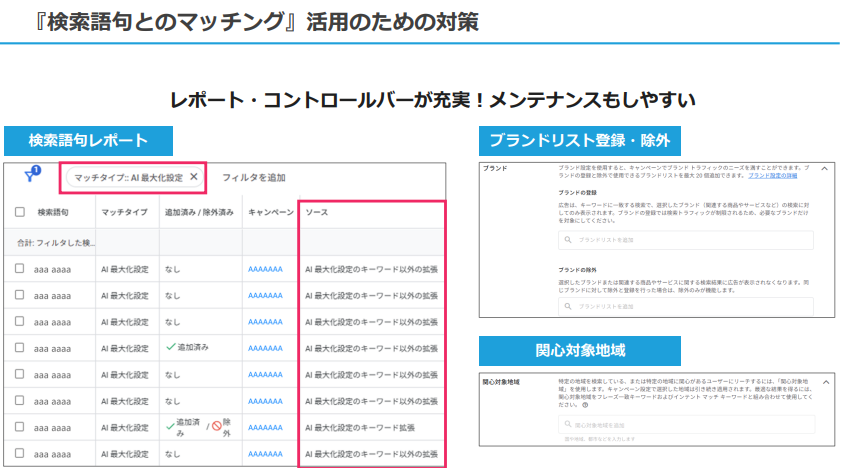The image size is (853, 468).
Task: Open AAAAAAA campaign link in the 追加済み-only row
Action: tap(265, 348)
